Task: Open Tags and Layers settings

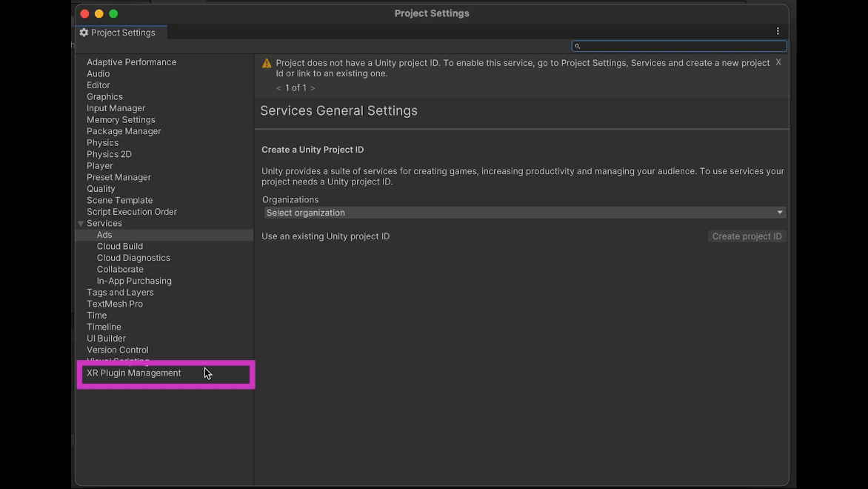Action: point(120,293)
